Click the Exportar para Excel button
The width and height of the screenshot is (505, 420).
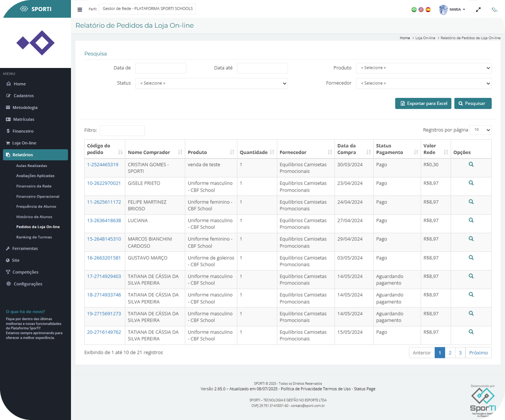click(423, 103)
